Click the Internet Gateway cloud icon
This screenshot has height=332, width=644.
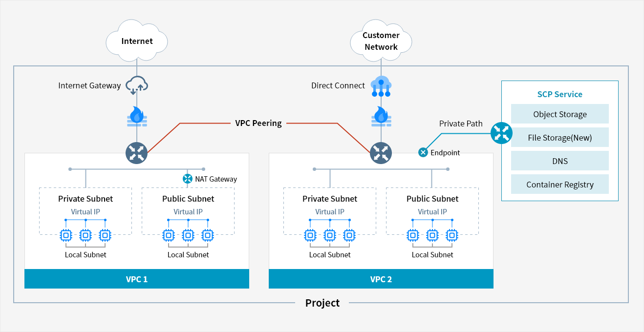[137, 85]
